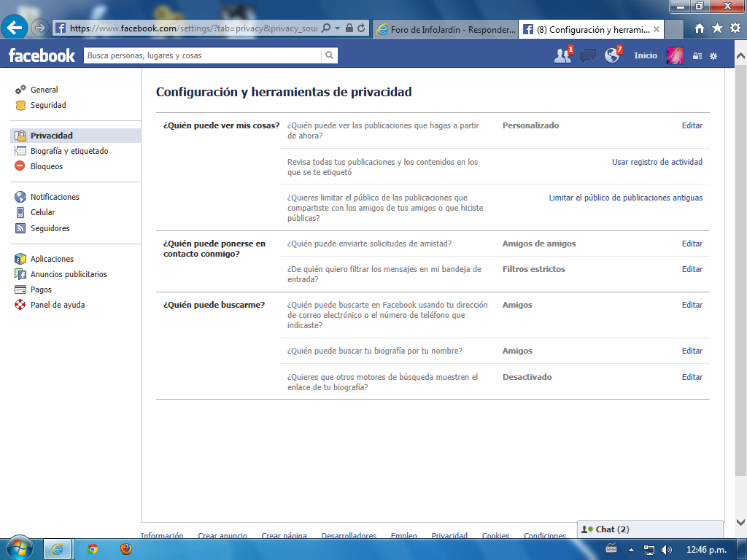This screenshot has height=560, width=747.
Task: Click the search magnifier button in Facebook
Action: pyautogui.click(x=329, y=55)
